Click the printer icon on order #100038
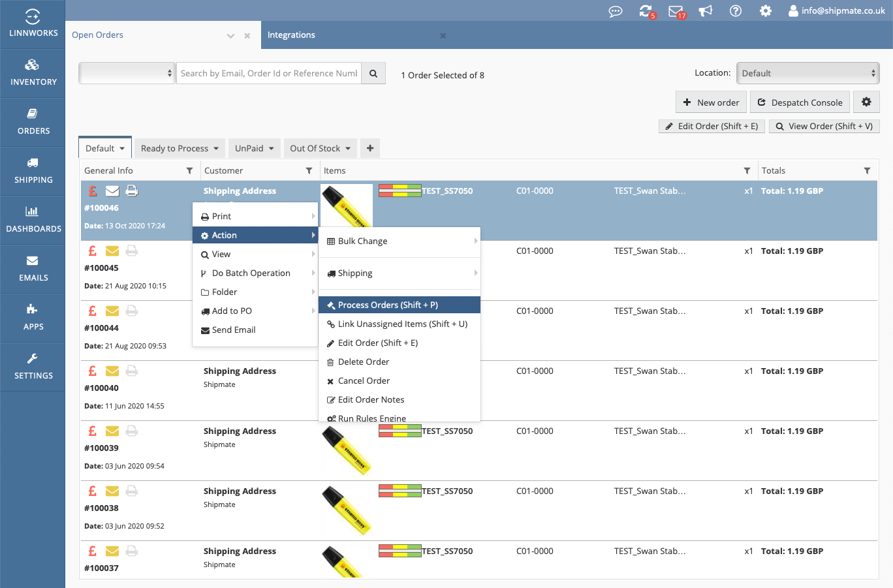This screenshot has width=893, height=588. [x=132, y=491]
